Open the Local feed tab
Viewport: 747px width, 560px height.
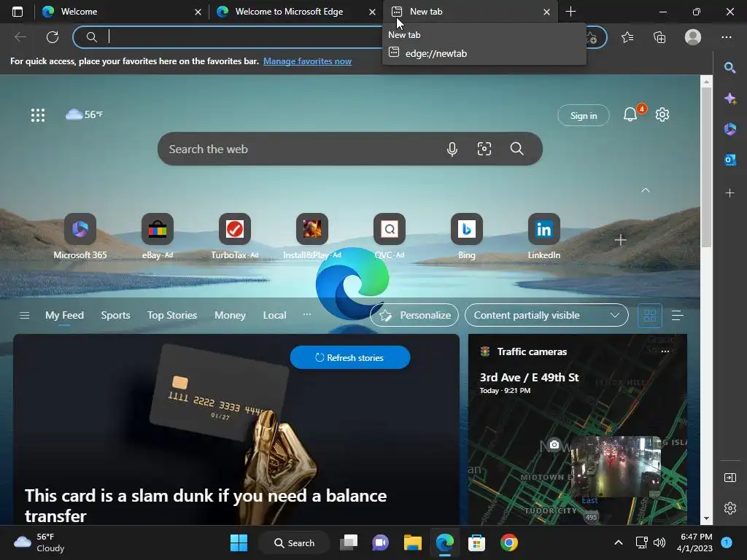(274, 315)
